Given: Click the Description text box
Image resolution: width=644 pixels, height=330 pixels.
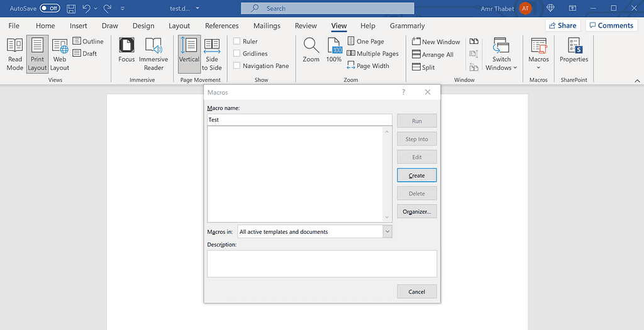Looking at the screenshot, I should click(x=321, y=263).
